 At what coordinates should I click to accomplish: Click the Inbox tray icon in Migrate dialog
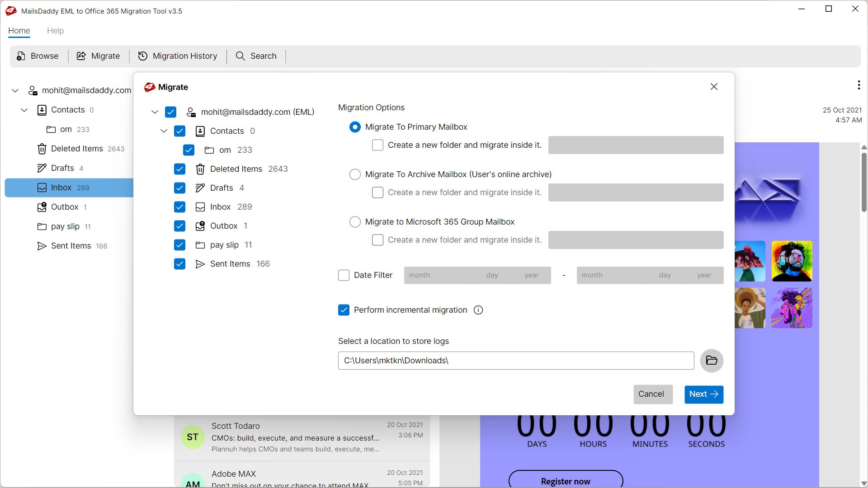(200, 207)
